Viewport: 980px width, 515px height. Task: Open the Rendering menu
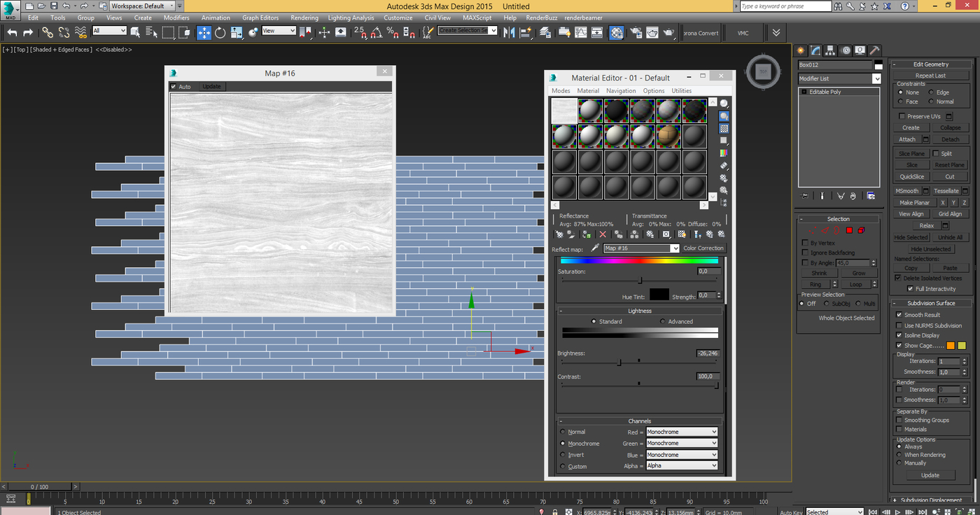coord(304,17)
